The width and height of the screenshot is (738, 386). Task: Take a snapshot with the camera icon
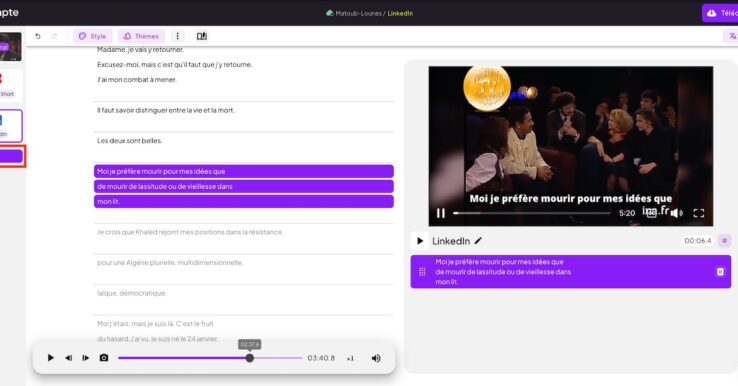tap(104, 358)
